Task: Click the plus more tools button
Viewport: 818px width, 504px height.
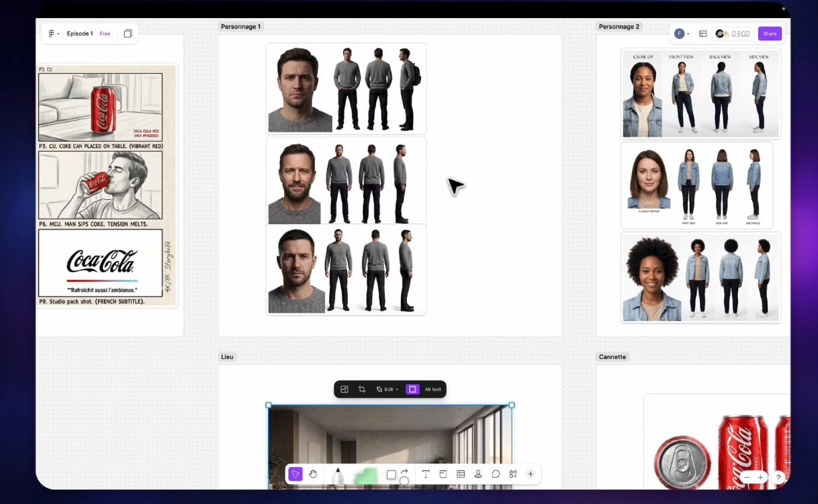Action: click(531, 474)
